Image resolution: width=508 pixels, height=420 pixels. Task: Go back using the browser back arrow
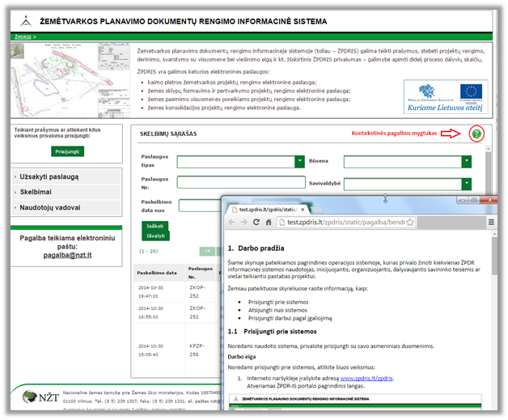click(x=231, y=223)
